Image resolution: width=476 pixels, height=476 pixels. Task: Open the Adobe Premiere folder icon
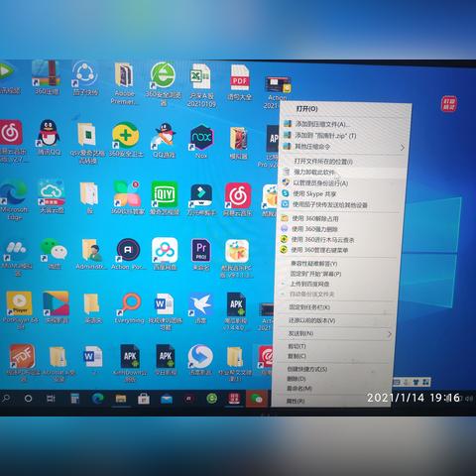tap(124, 75)
